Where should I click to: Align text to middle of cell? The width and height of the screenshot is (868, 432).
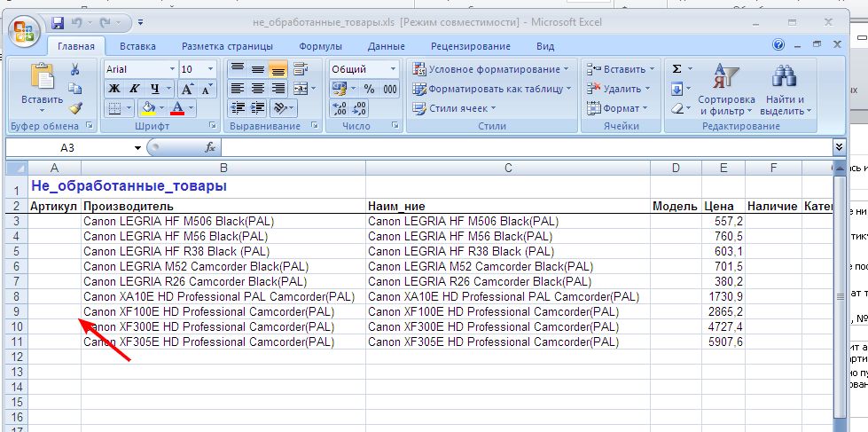[x=257, y=69]
